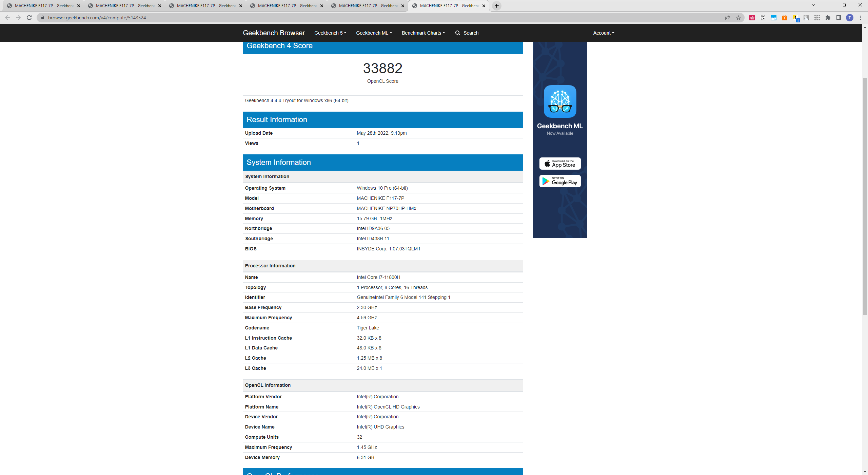Click the INSYDE Corp. BIOS value
The height and width of the screenshot is (475, 868).
coord(388,249)
